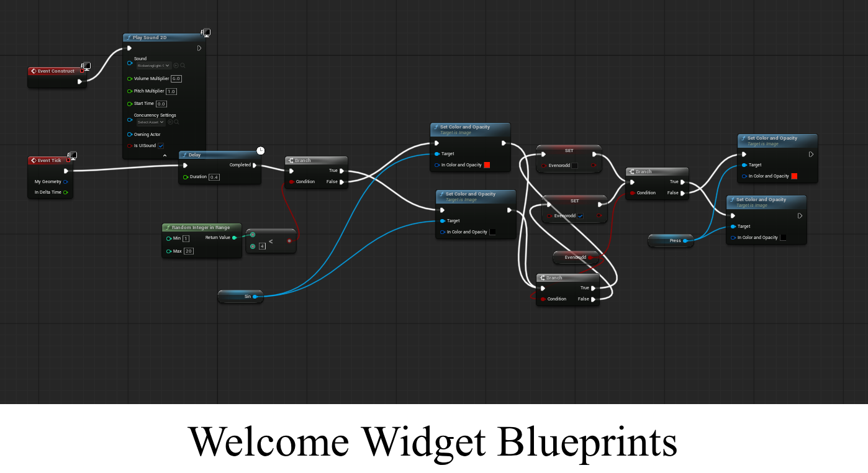
Task: Uncheck the Is UISound checkbox
Action: (x=161, y=146)
